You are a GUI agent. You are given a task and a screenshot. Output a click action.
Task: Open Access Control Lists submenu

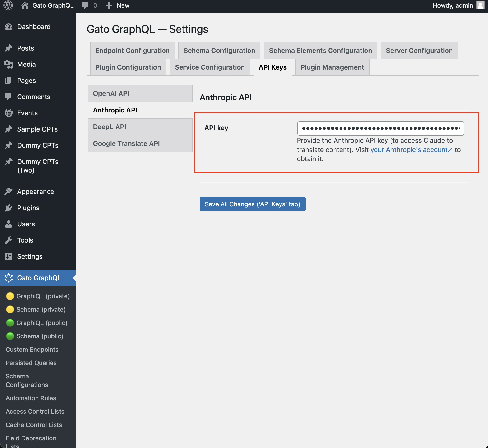pyautogui.click(x=35, y=411)
